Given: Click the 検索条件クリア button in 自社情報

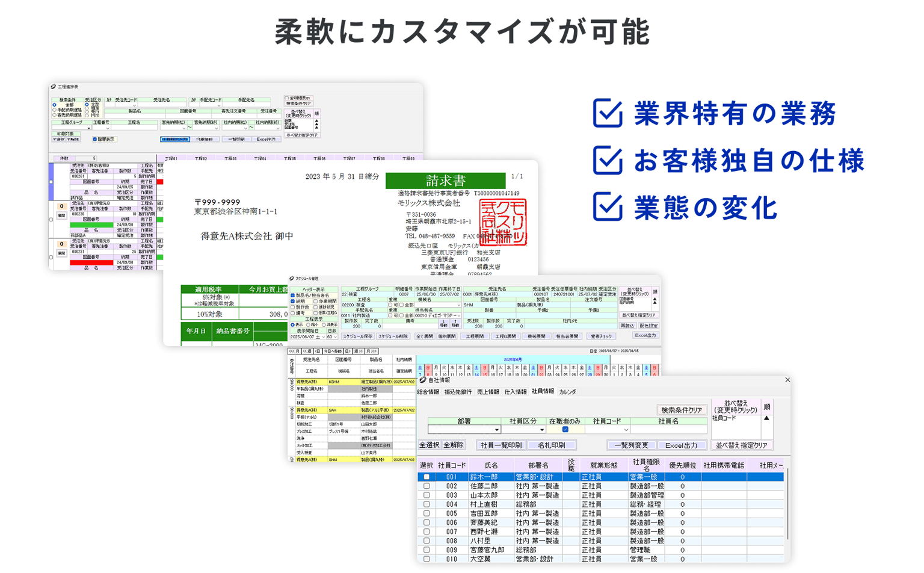Looking at the screenshot, I should click(682, 410).
